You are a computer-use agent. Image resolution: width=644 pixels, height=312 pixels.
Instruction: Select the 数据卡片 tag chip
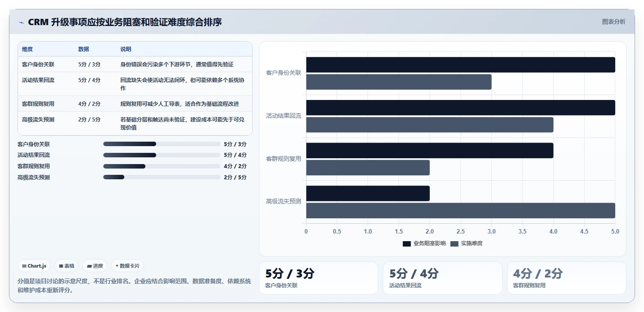click(127, 266)
